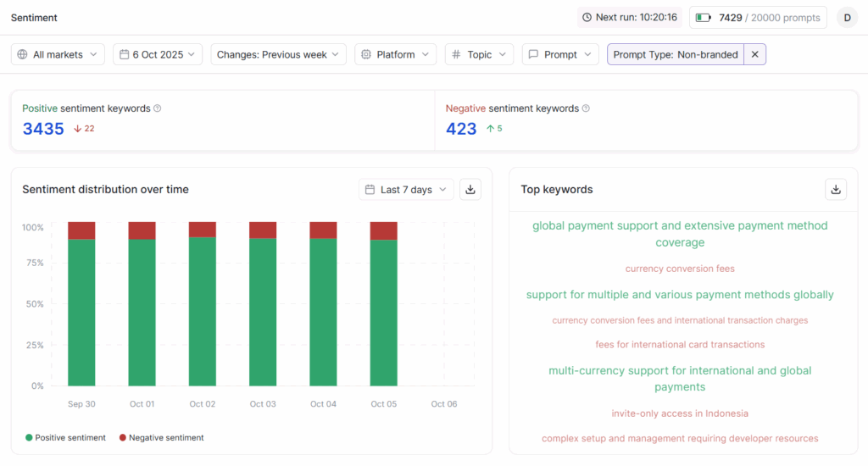Download the sentiment distribution chart
The image size is (868, 466).
[470, 190]
